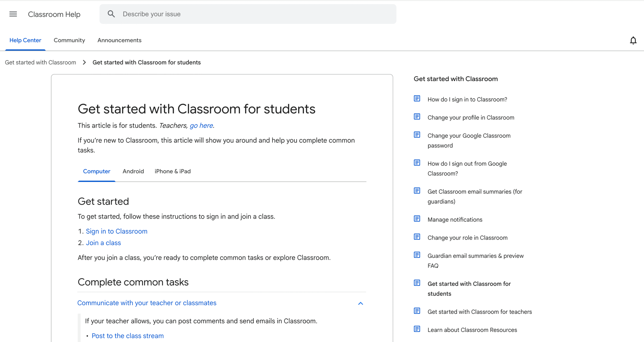
Task: Focus the Describe your issue search field
Action: coord(252,14)
